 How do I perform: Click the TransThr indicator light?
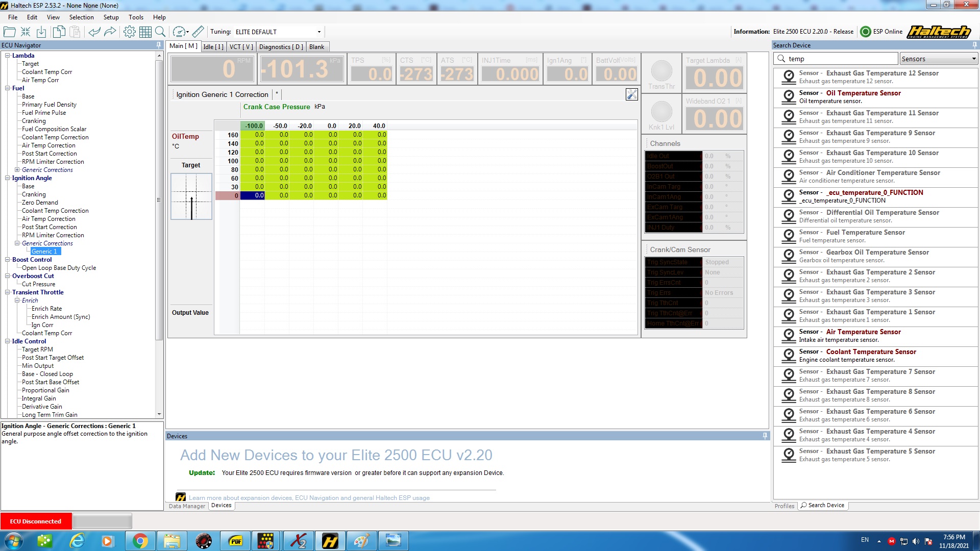661,71
